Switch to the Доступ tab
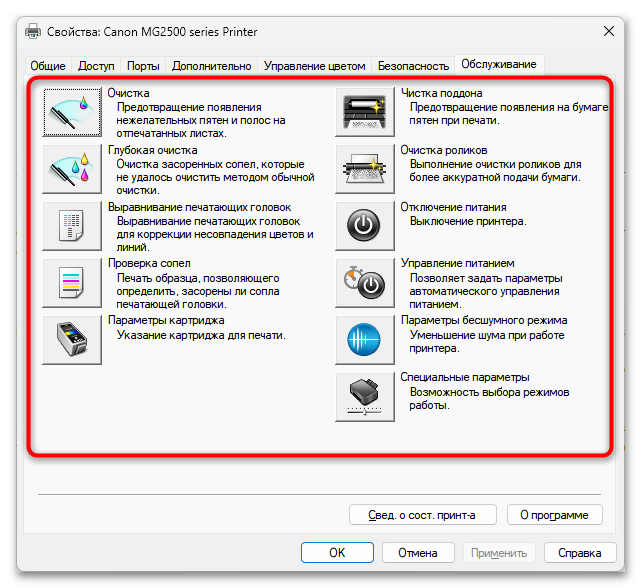 coord(96,66)
